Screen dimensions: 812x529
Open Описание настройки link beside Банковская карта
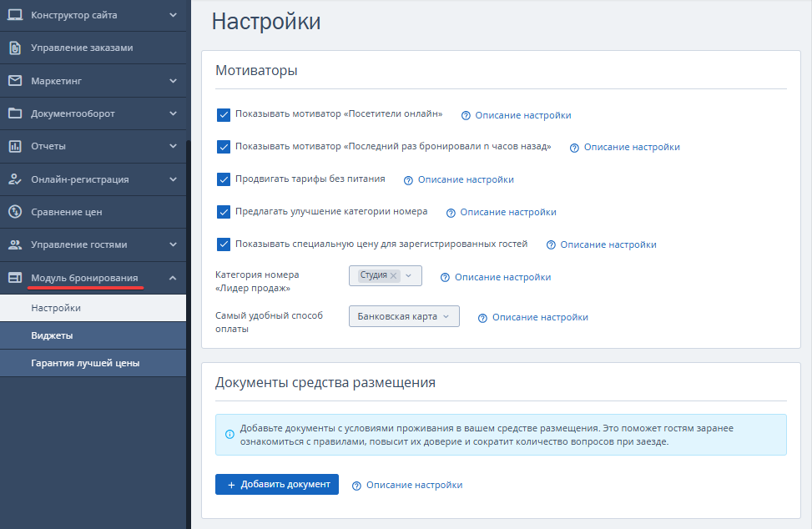point(539,317)
